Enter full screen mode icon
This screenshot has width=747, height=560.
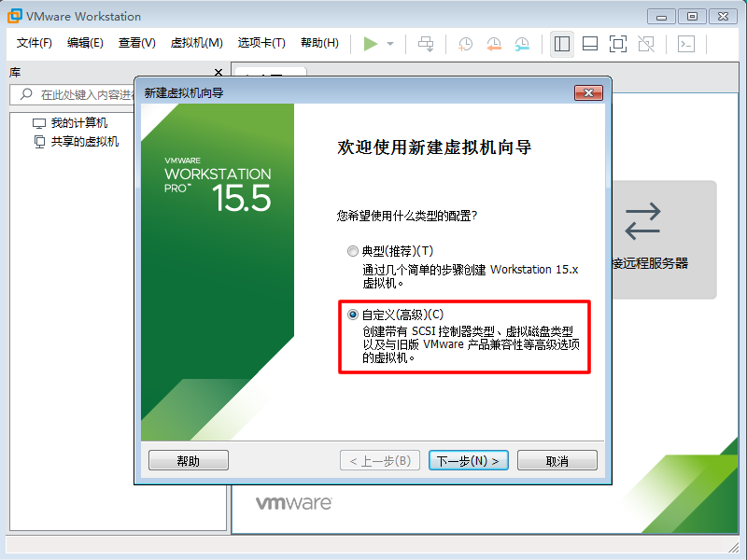click(617, 44)
